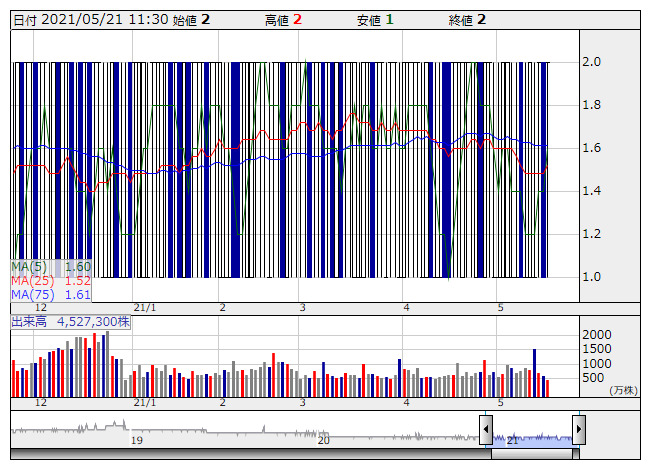This screenshot has width=653, height=470.
Task: Click the 2000 label on volume axis
Action: tap(598, 334)
